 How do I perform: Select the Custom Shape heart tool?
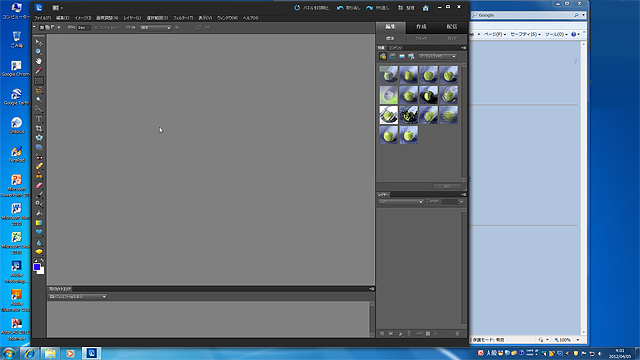(x=39, y=232)
